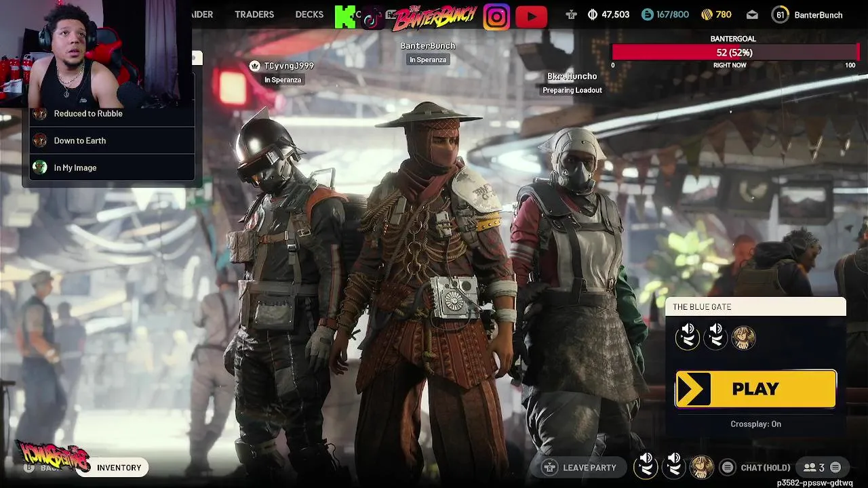Open the Down to Earth quest
This screenshot has width=868, height=488.
tap(112, 140)
